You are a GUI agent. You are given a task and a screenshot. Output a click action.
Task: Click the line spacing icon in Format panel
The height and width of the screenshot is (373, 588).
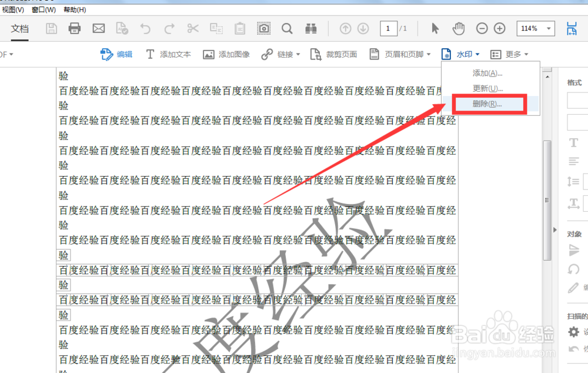pyautogui.click(x=573, y=182)
